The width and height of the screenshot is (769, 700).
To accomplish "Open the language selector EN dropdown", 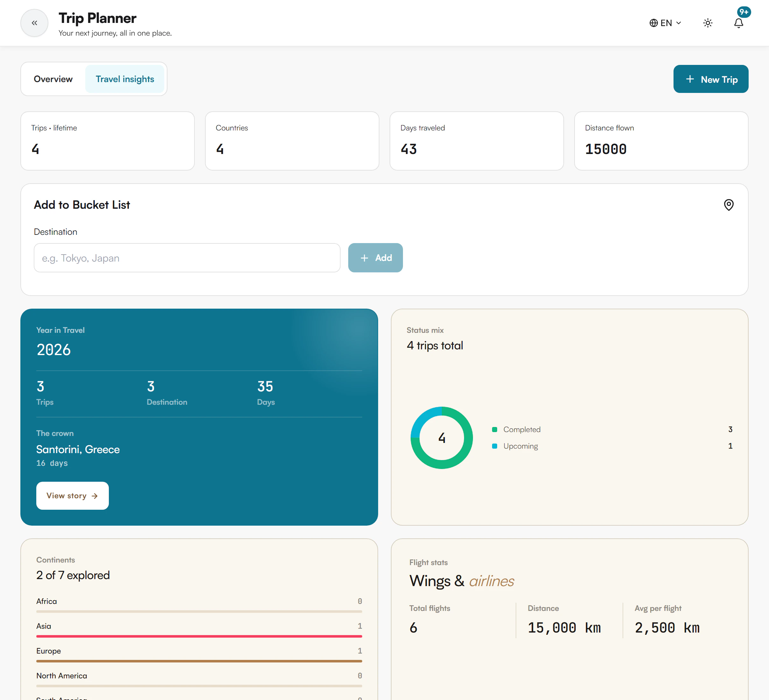I will point(665,23).
